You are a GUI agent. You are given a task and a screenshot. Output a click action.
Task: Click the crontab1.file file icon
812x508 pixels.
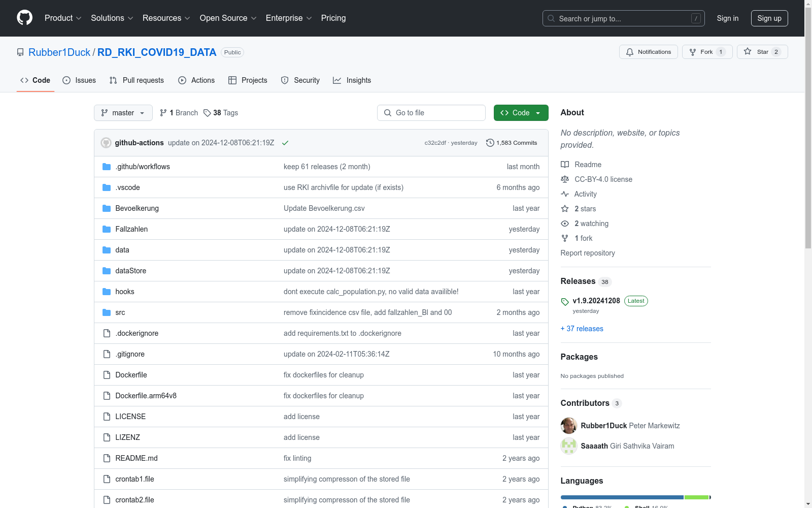pyautogui.click(x=107, y=479)
